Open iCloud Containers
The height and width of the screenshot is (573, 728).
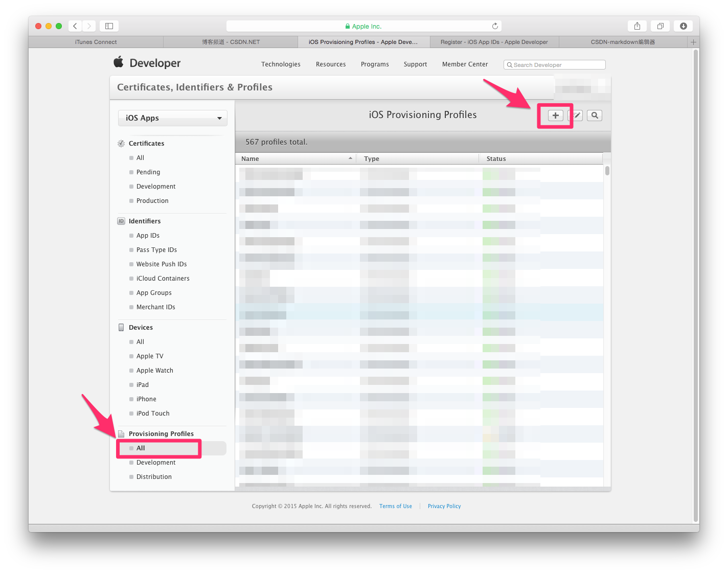click(x=163, y=279)
